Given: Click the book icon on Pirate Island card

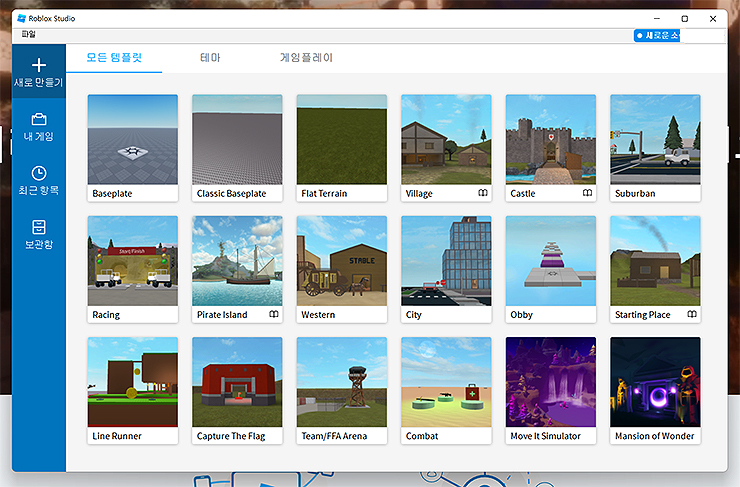Looking at the screenshot, I should pos(274,314).
